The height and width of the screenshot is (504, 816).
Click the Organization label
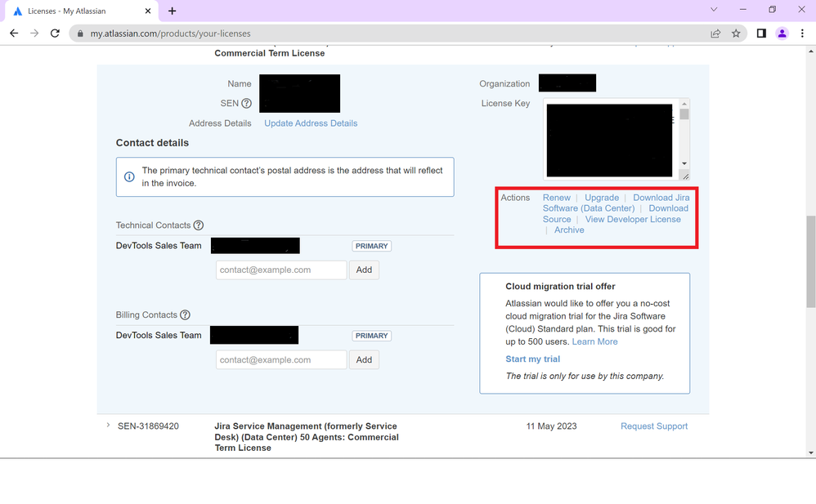(x=504, y=84)
